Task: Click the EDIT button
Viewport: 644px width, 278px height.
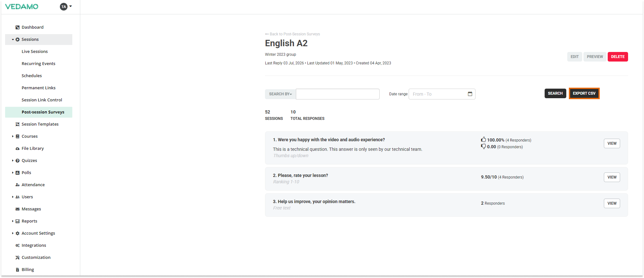Action: click(575, 57)
